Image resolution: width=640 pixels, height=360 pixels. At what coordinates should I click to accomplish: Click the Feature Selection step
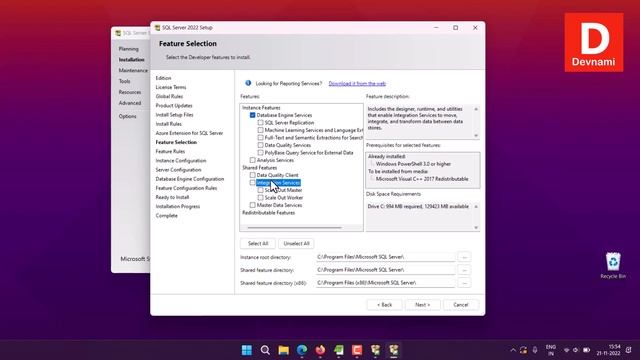pyautogui.click(x=176, y=142)
